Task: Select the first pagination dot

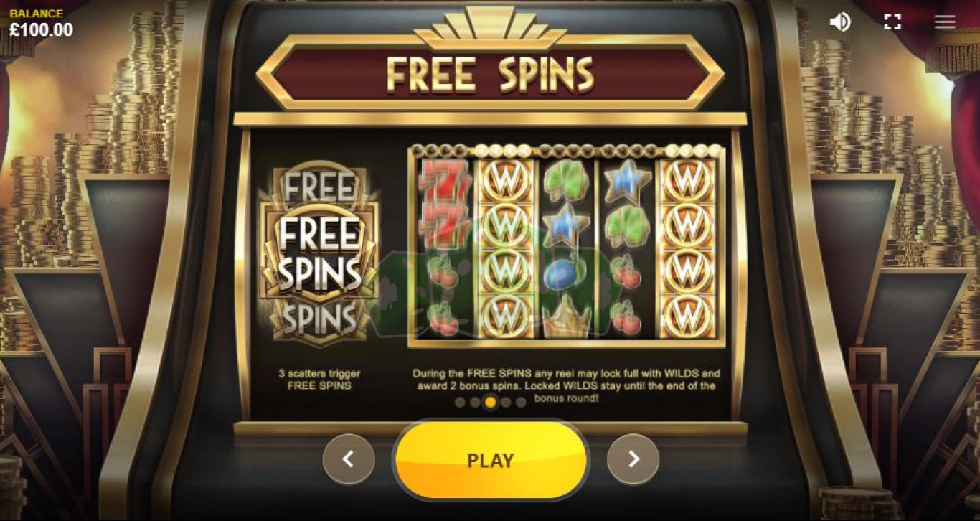Action: pos(460,402)
